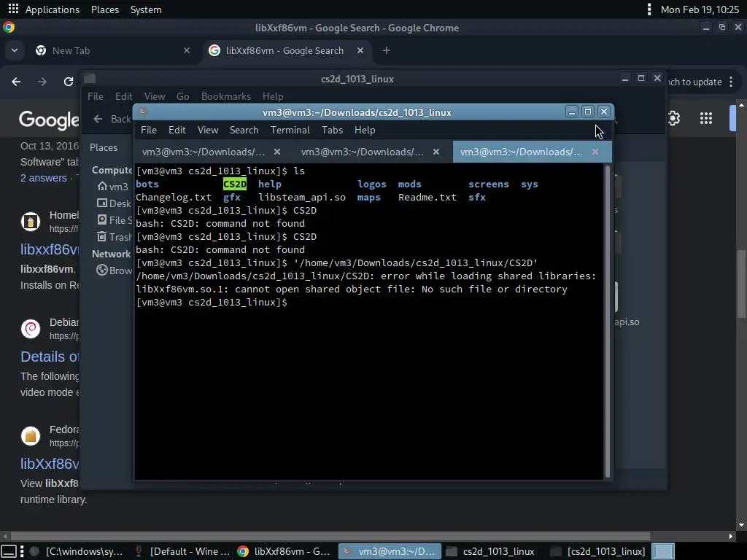Click Readme.txt in terminal listing

pos(427,198)
